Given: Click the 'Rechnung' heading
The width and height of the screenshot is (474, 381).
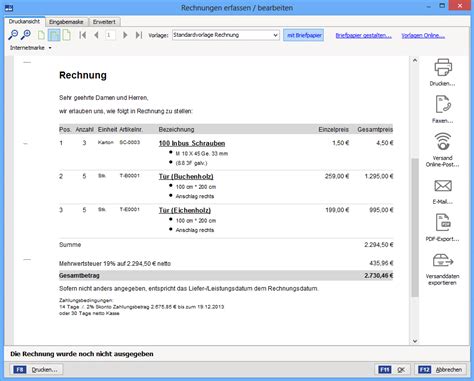Looking at the screenshot, I should [x=83, y=75].
